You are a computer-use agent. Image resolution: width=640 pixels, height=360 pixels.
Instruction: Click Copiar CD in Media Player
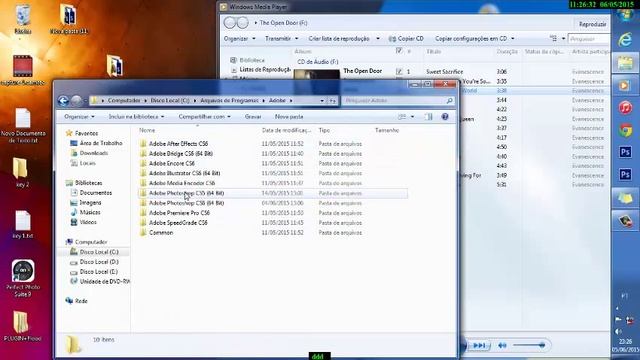click(406, 38)
